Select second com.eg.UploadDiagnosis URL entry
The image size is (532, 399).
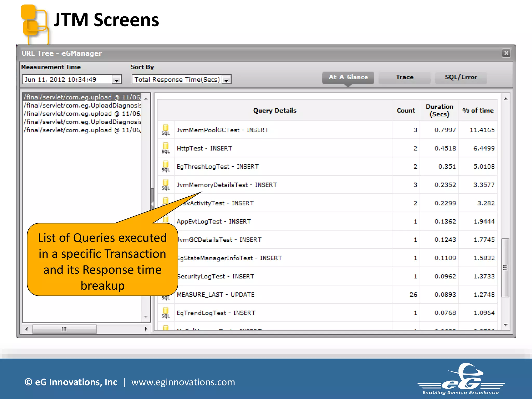82,122
